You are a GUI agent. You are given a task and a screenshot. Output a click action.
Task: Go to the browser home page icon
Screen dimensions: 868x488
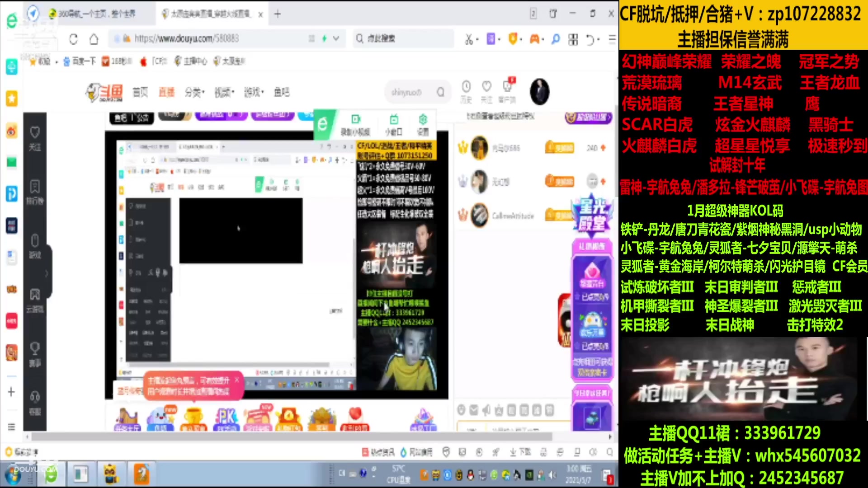[94, 39]
